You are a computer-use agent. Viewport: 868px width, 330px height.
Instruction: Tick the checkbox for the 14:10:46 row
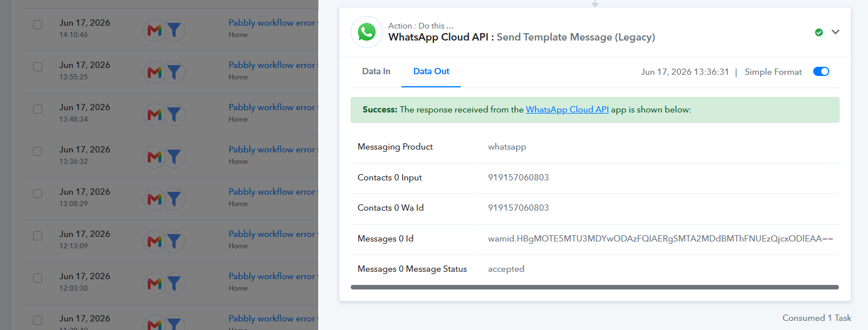pyautogui.click(x=38, y=25)
